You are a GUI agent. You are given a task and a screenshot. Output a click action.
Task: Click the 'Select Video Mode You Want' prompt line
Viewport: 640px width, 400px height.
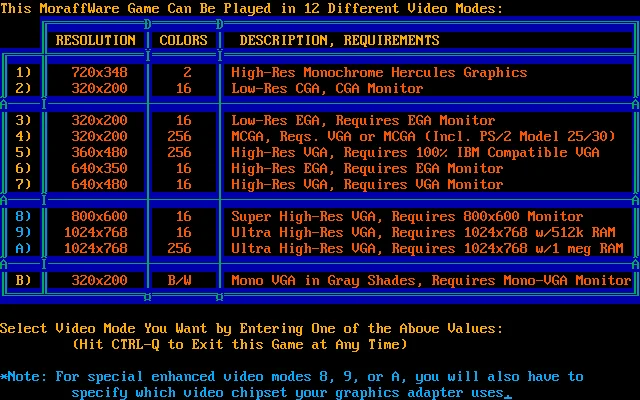252,328
